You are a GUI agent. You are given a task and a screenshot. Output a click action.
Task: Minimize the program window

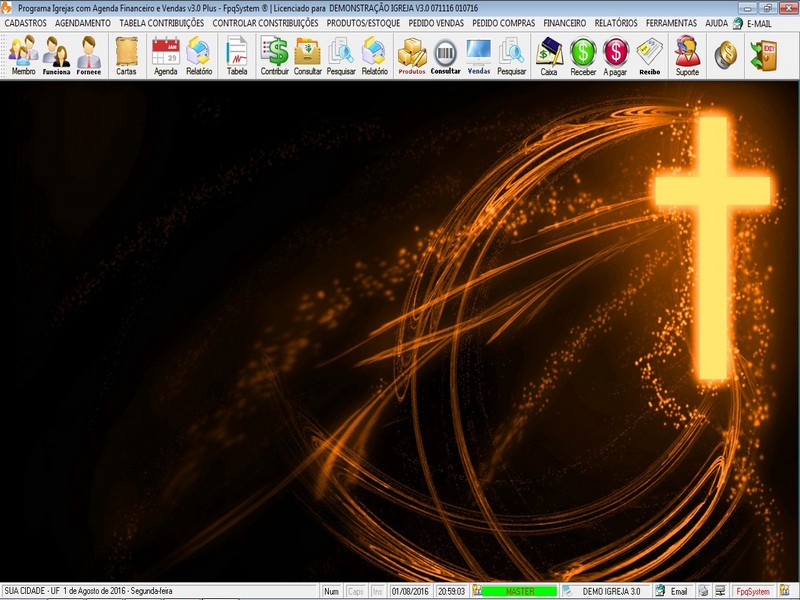[748, 8]
